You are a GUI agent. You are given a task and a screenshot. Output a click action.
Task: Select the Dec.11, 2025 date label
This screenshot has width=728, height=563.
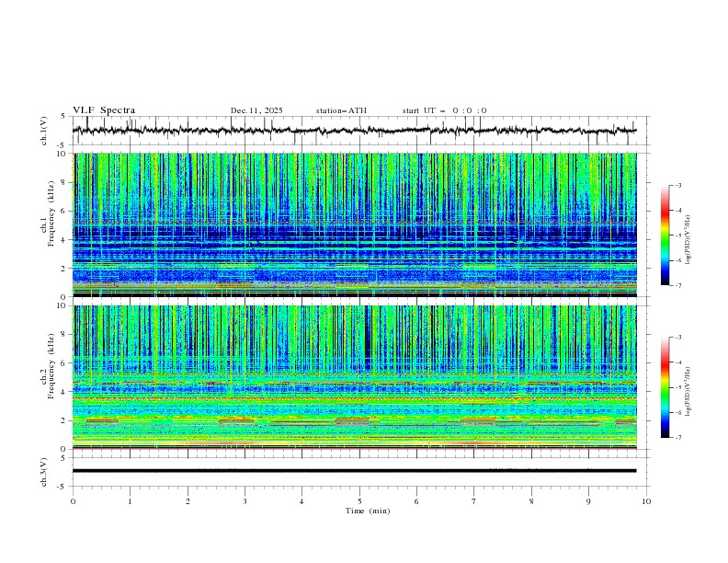pyautogui.click(x=256, y=110)
